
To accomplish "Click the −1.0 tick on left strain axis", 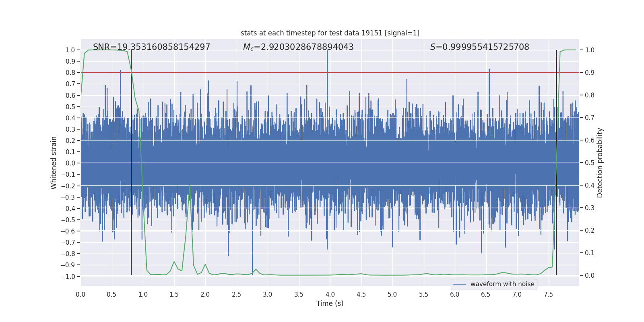I will 68,277.
